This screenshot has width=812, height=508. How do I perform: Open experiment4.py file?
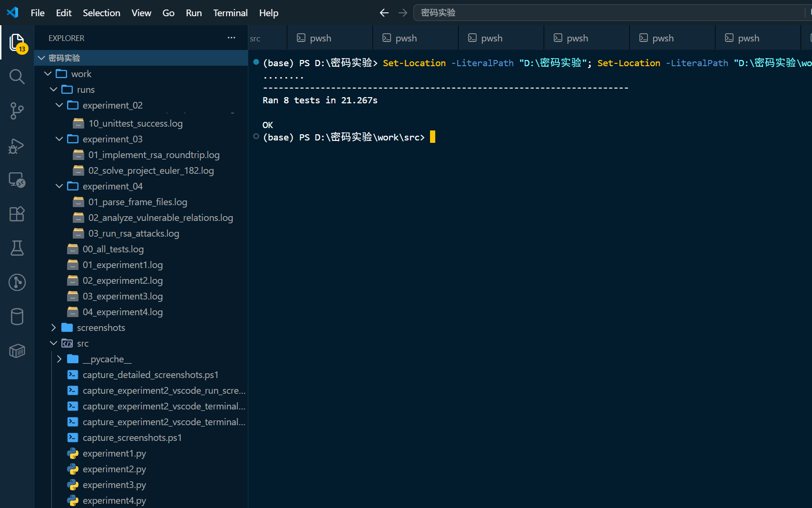pyautogui.click(x=141, y=500)
